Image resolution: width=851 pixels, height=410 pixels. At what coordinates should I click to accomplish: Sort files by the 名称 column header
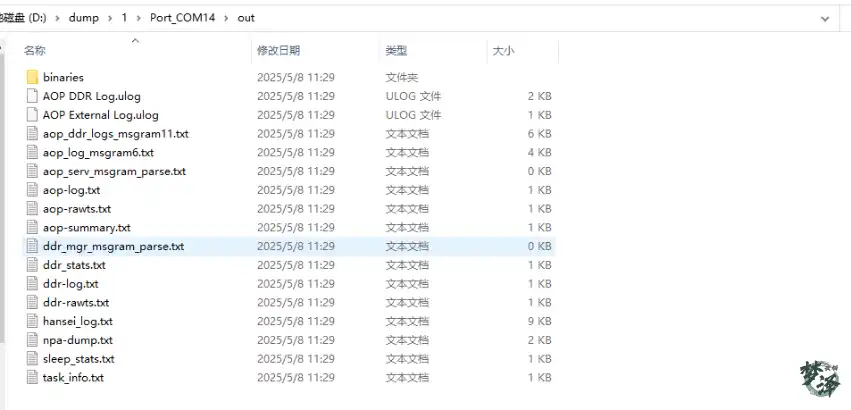click(35, 50)
